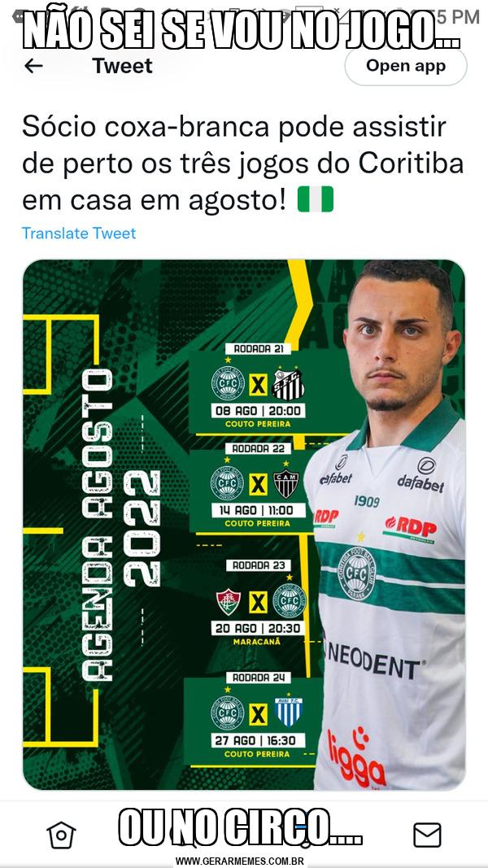This screenshot has height=868, width=488.
Task: Click the Open app button
Action: pyautogui.click(x=406, y=66)
